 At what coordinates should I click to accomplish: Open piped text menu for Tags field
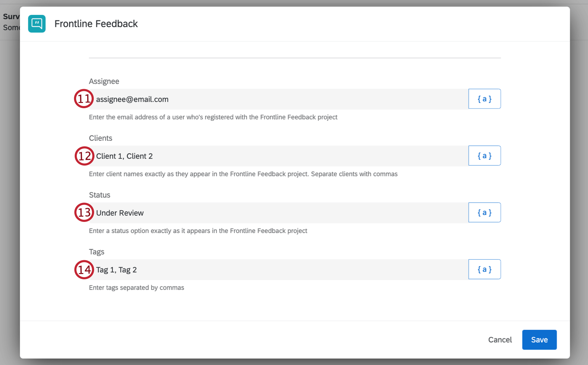[484, 269]
